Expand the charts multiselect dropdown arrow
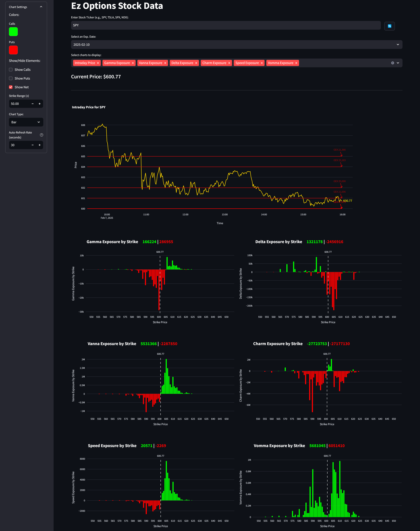 (x=398, y=63)
